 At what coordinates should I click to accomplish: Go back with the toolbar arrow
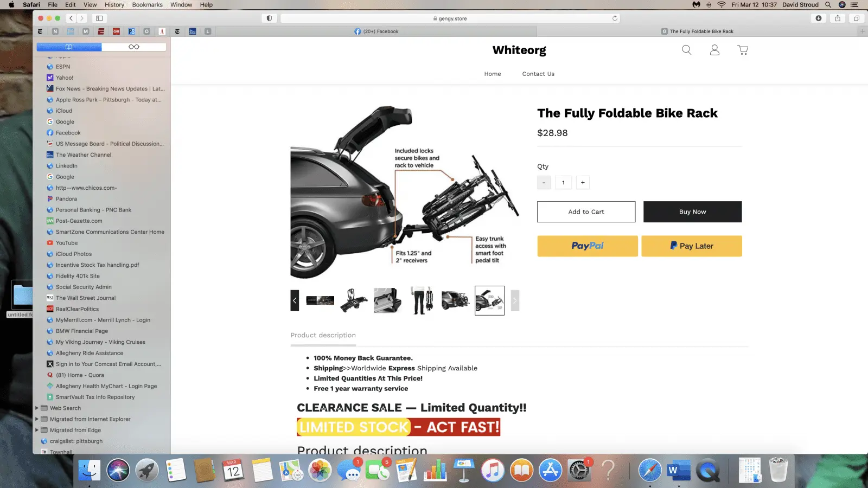pyautogui.click(x=71, y=18)
